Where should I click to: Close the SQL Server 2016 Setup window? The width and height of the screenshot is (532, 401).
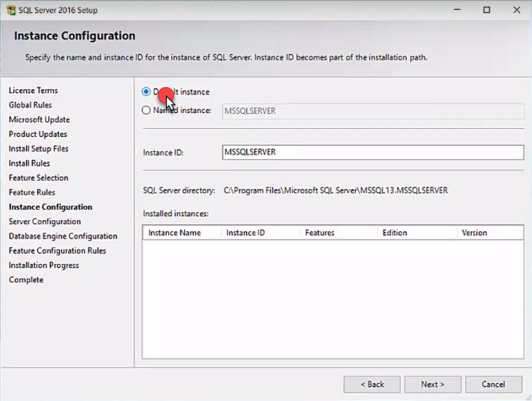pyautogui.click(x=516, y=10)
